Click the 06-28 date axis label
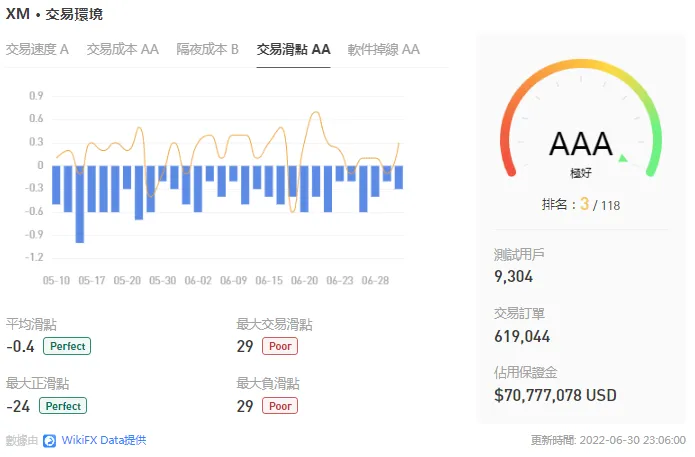 tap(375, 281)
